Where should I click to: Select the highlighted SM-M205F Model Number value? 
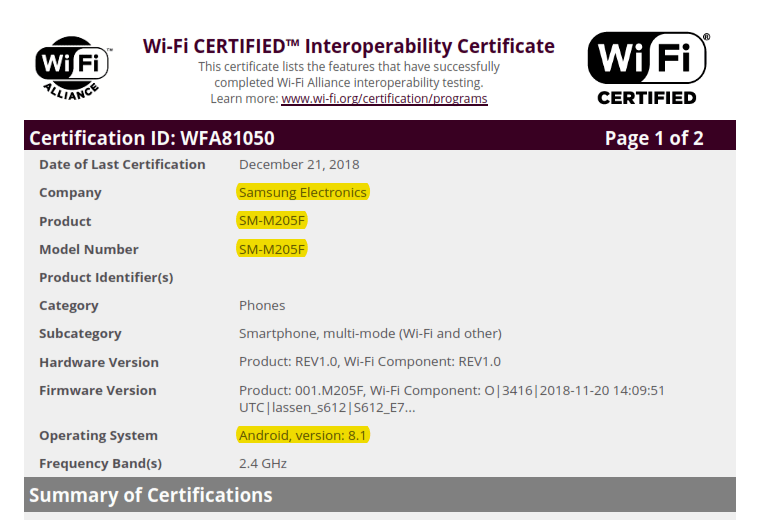[272, 249]
